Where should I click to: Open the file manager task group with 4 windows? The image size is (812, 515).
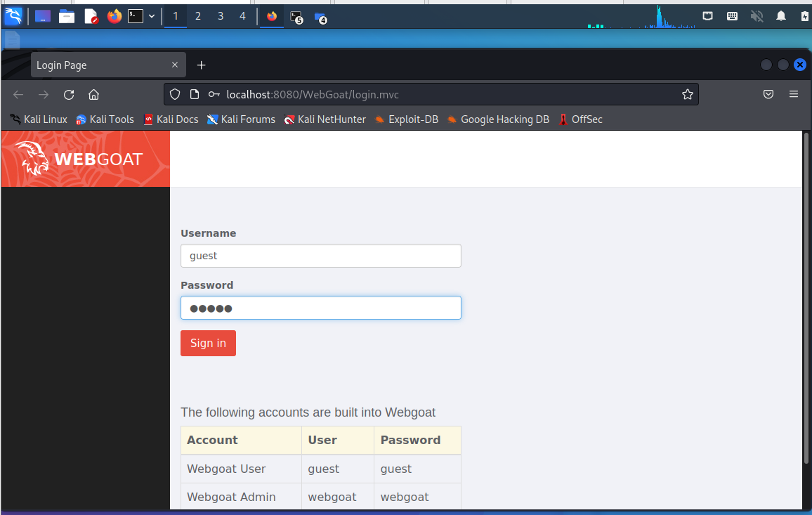coord(320,18)
